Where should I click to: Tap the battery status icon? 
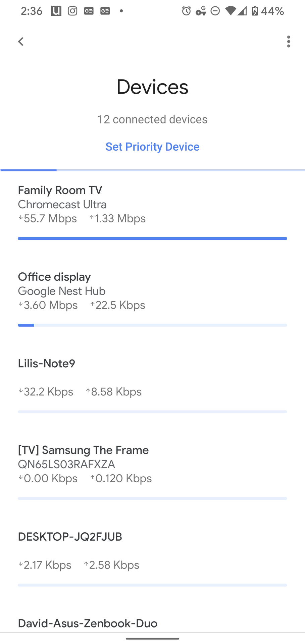[x=255, y=11]
